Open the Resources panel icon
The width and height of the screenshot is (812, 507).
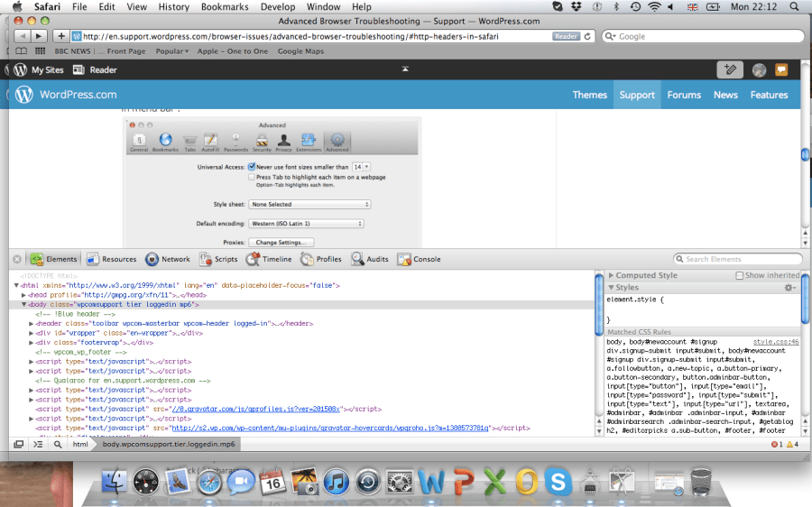(x=94, y=259)
